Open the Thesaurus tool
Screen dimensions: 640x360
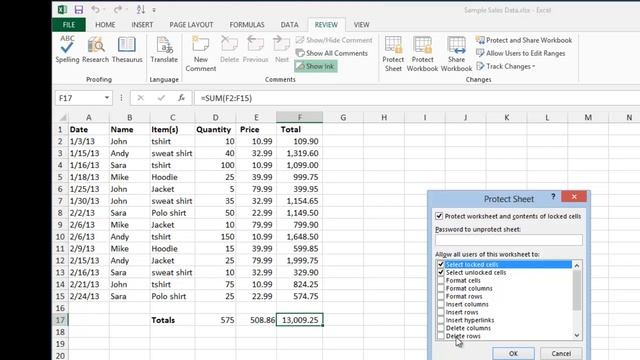[127, 49]
